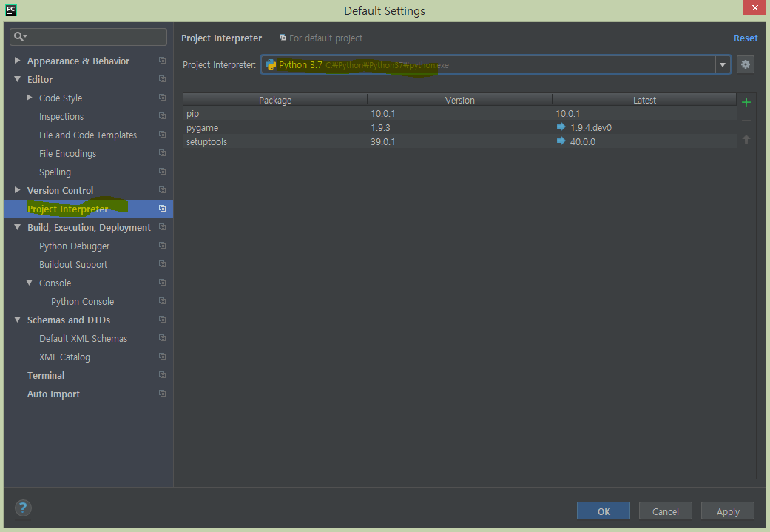Click project-level icon beside Build, Execution, Deployment

[162, 227]
